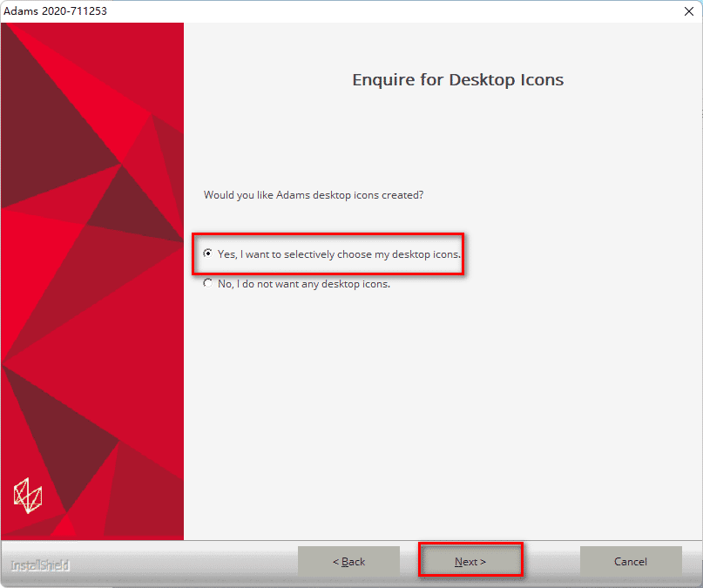Cancel the Adams installation
703x588 pixels.
point(630,562)
